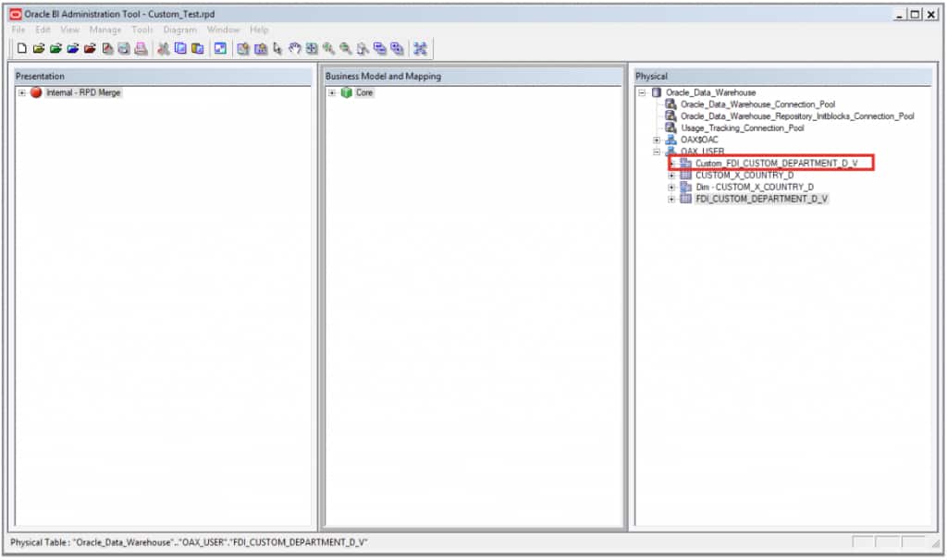Maximize the Administration Tool window

915,15
